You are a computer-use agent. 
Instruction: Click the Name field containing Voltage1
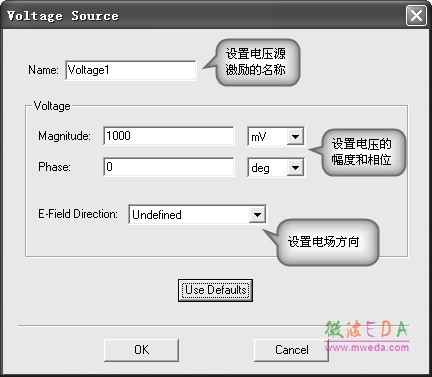[131, 70]
